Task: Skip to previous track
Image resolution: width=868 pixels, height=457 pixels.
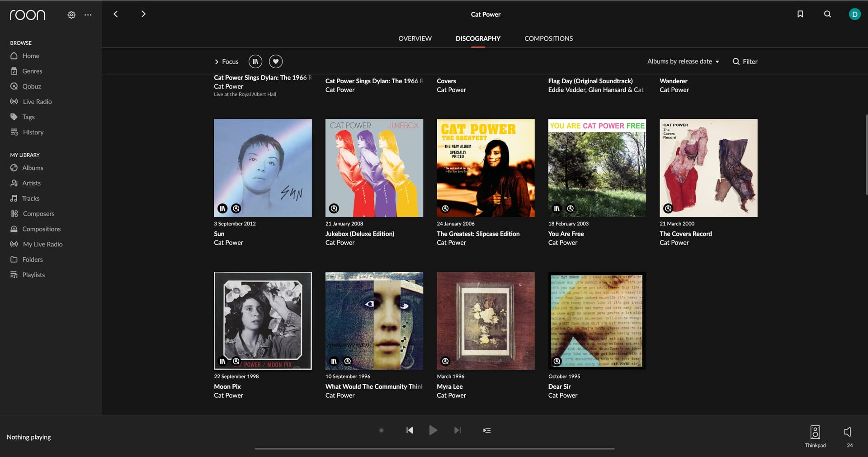Action: click(410, 430)
